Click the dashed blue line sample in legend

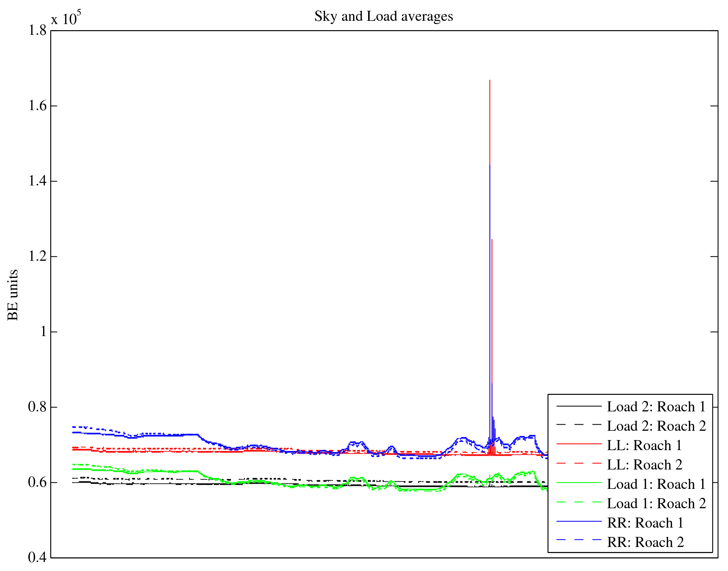click(579, 540)
